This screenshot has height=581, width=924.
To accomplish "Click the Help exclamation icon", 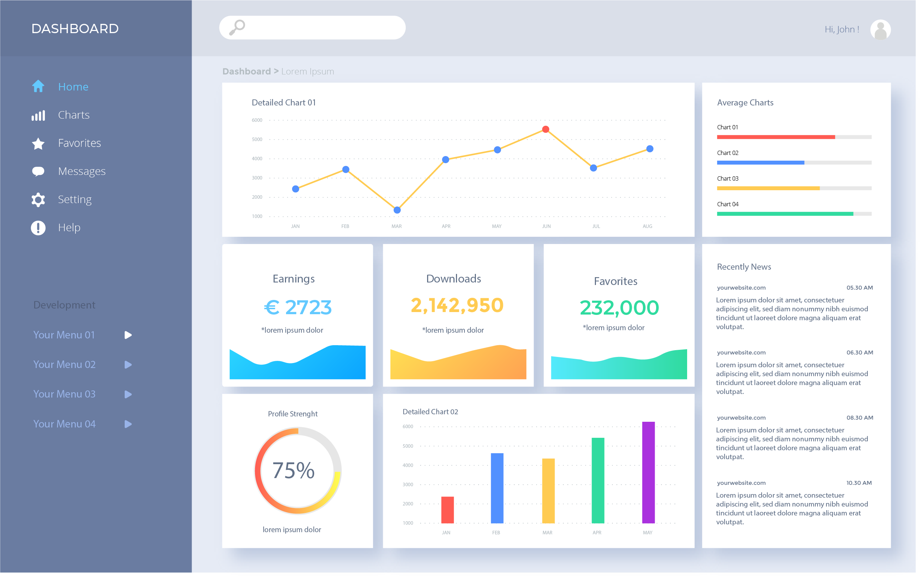I will [38, 227].
